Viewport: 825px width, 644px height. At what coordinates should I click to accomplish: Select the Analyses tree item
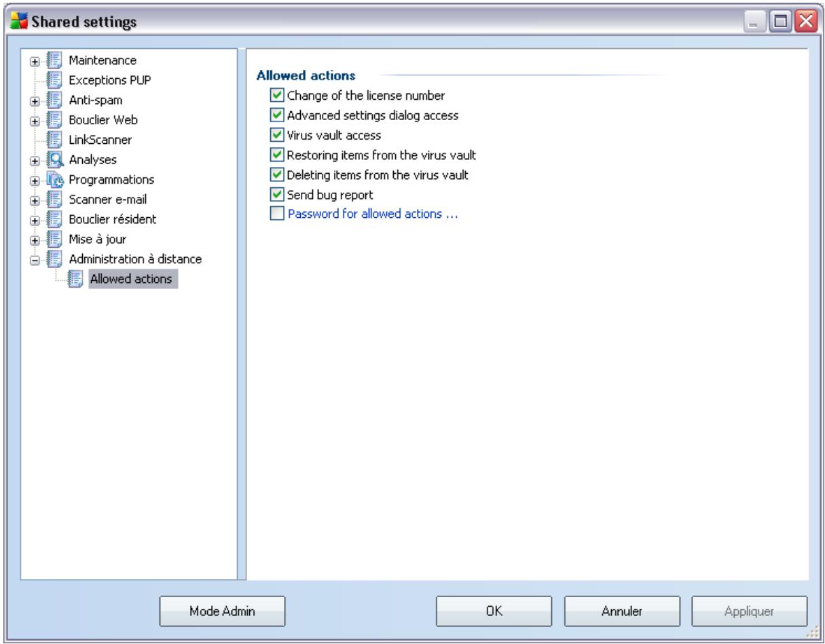point(92,160)
